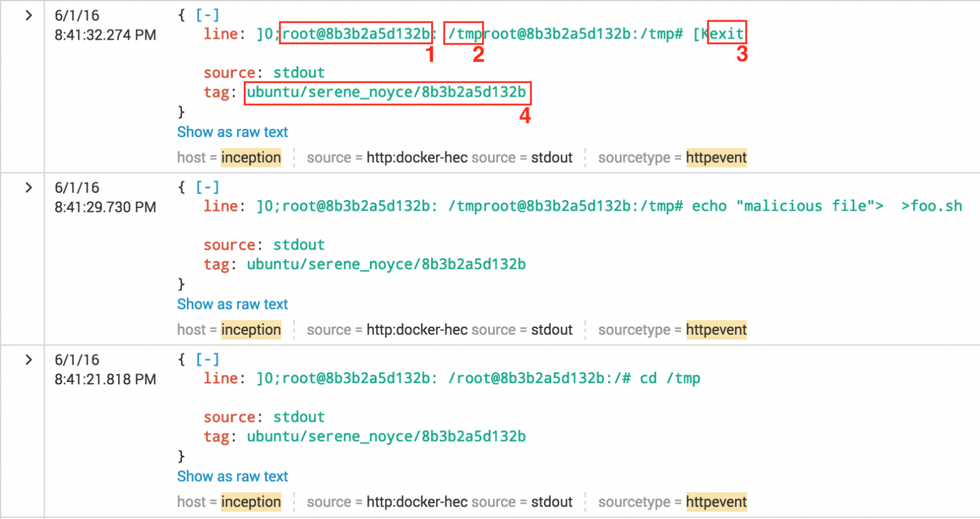Click the line containing echo "malicious file"
The width and height of the screenshot is (980, 519).
click(609, 206)
